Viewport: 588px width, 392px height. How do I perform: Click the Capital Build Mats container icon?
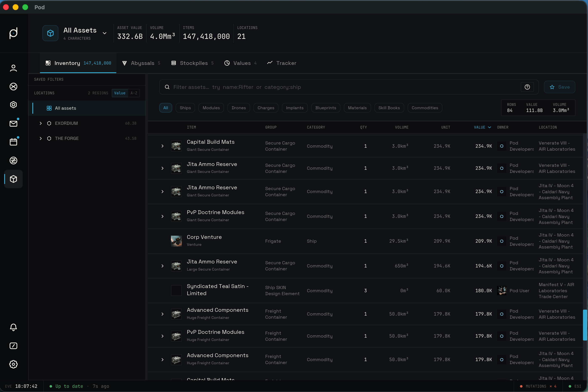[176, 146]
